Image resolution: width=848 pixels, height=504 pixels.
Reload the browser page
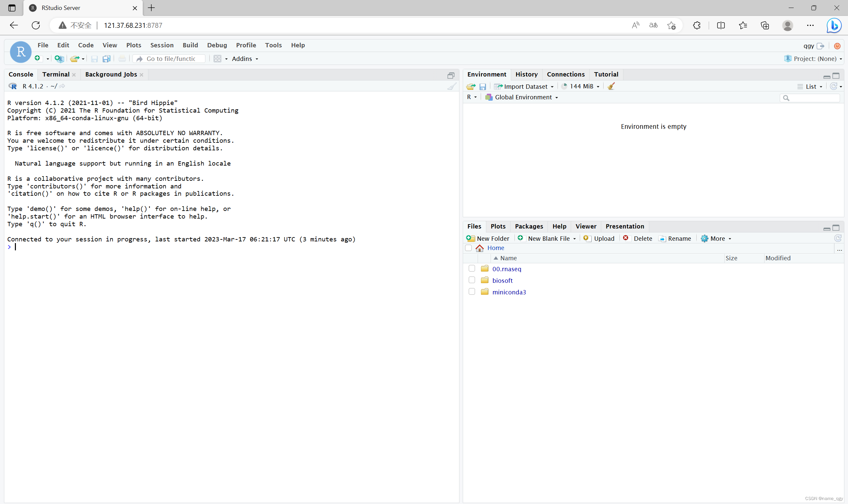36,25
